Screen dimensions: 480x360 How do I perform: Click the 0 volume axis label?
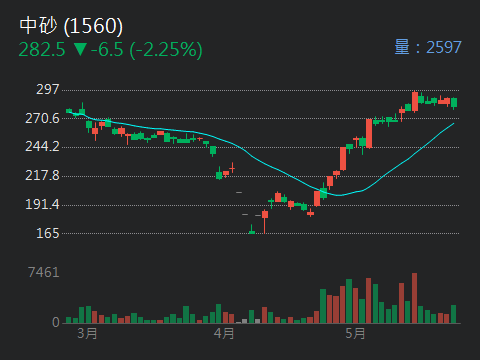tap(56, 322)
